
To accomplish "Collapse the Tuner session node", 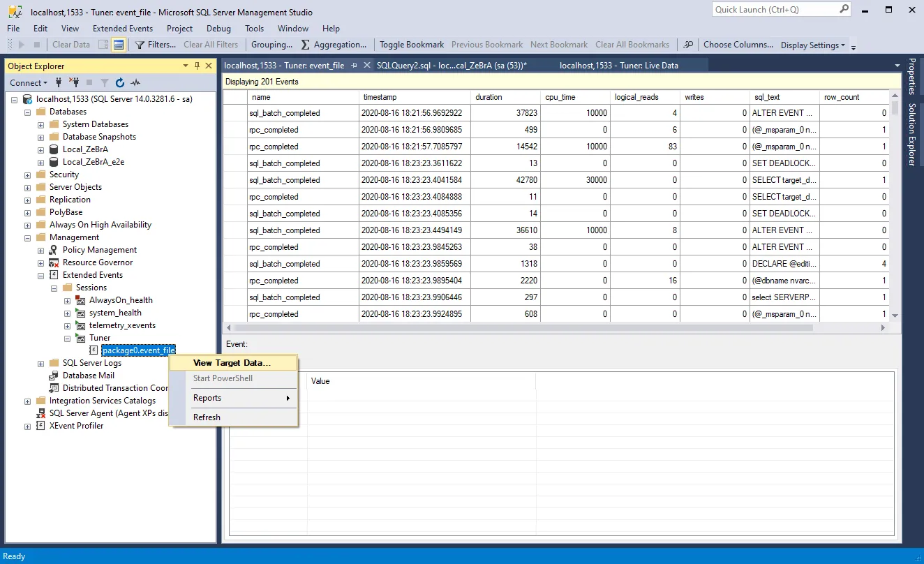I will pos(68,338).
